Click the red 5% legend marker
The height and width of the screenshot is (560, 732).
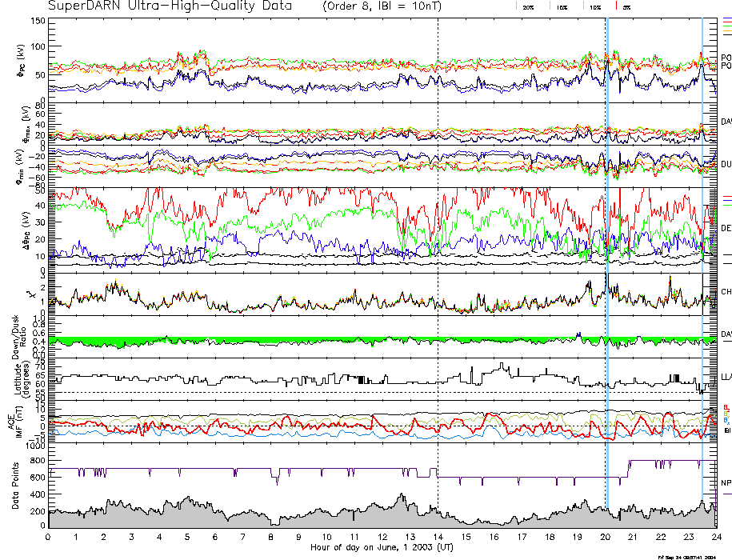[x=615, y=6]
